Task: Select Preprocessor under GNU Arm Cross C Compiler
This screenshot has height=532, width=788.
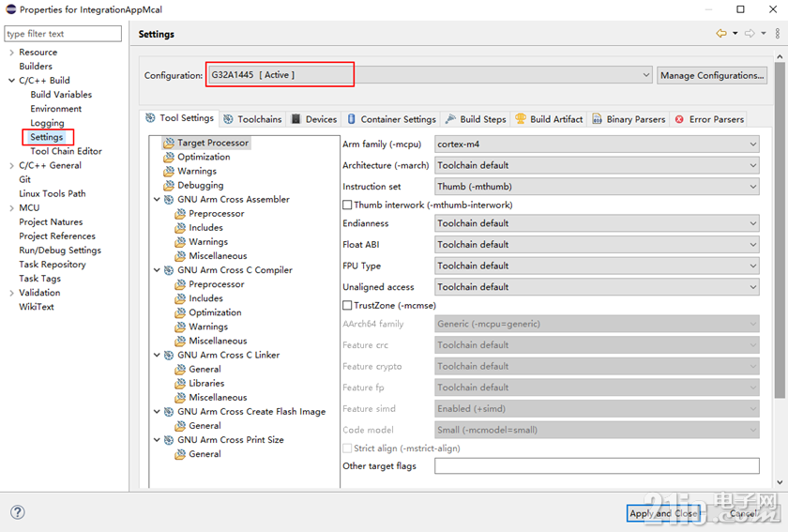Action: pos(216,284)
